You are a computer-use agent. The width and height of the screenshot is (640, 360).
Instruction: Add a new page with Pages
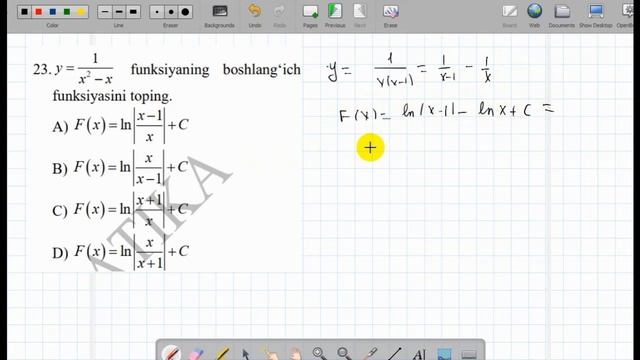pos(310,16)
